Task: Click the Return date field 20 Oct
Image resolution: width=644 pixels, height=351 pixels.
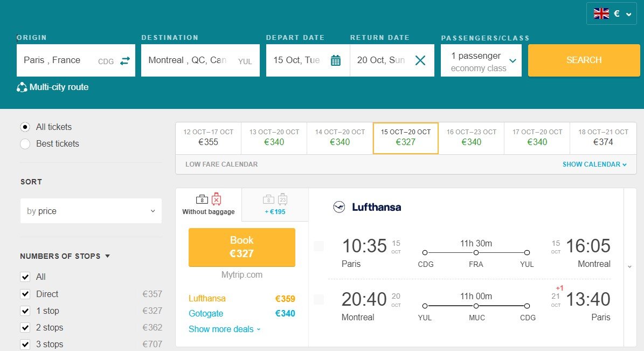Action: 392,60
